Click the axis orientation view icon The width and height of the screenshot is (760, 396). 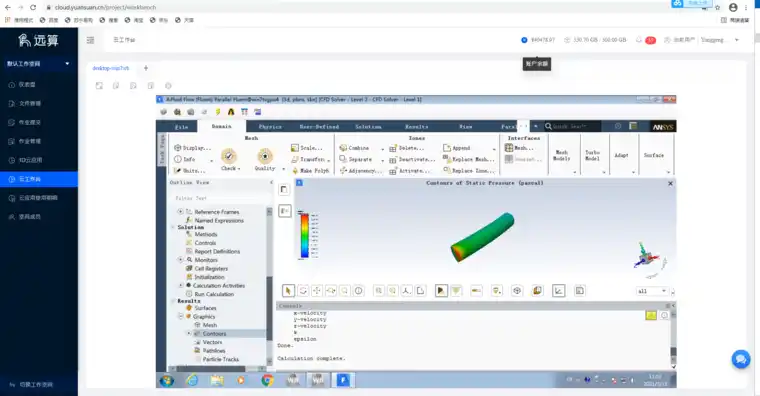406,291
